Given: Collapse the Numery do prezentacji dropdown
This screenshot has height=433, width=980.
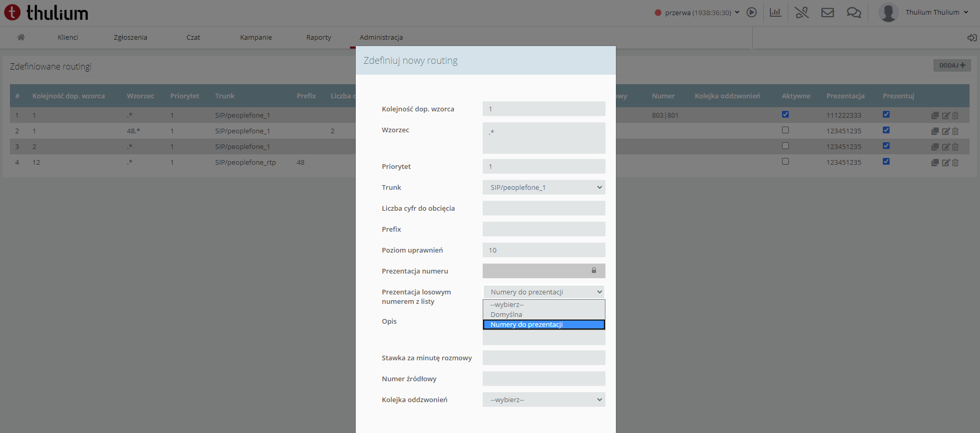Looking at the screenshot, I should click(x=544, y=292).
